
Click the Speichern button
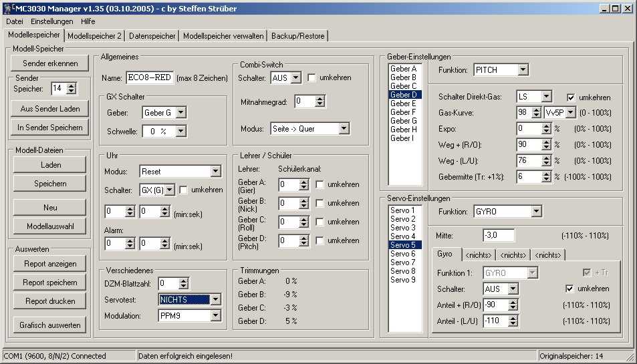[50, 184]
